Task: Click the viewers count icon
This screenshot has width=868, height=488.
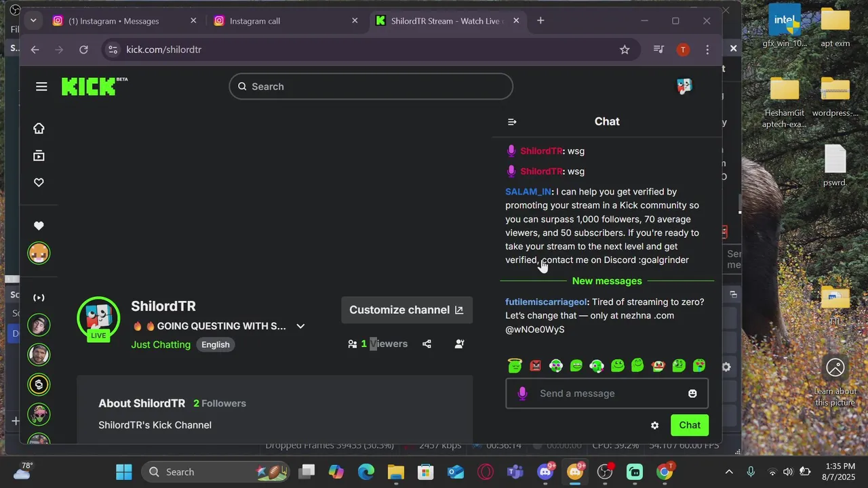Action: tap(353, 344)
